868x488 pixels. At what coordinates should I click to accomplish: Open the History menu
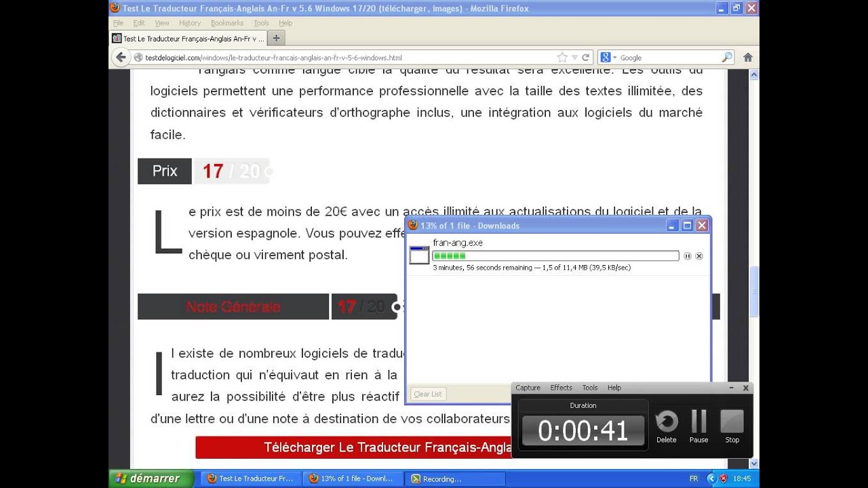point(190,23)
